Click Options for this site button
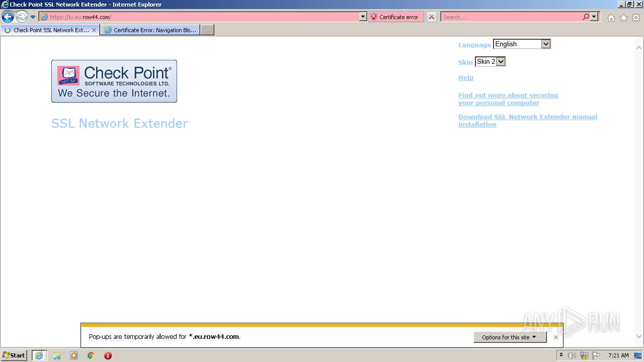Viewport: 644px width, 362px height. tap(510, 337)
